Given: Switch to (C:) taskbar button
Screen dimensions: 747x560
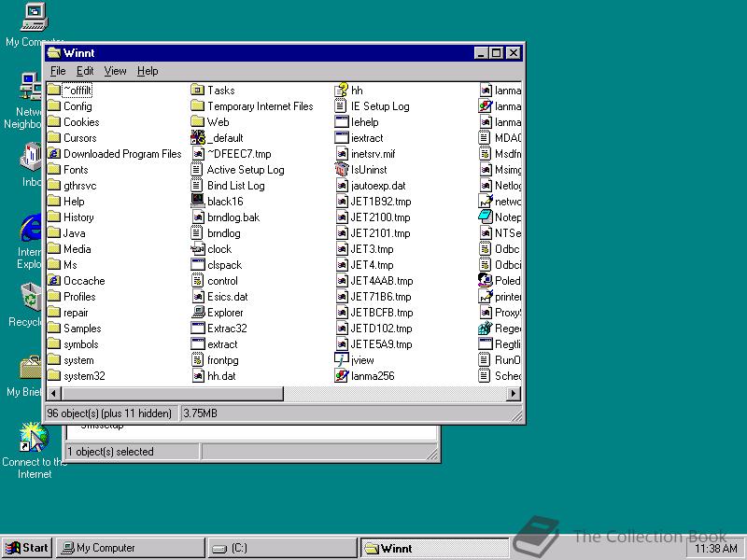Looking at the screenshot, I should pos(282,548).
